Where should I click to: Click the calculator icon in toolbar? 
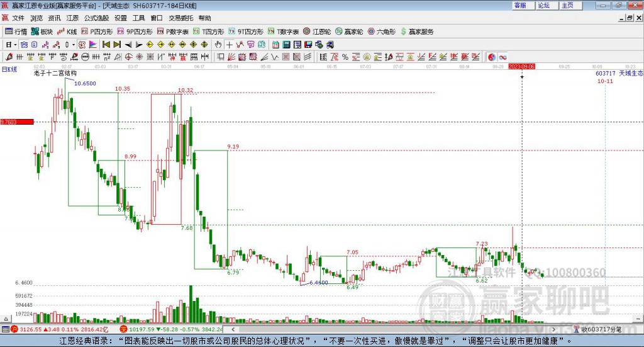(x=286, y=45)
